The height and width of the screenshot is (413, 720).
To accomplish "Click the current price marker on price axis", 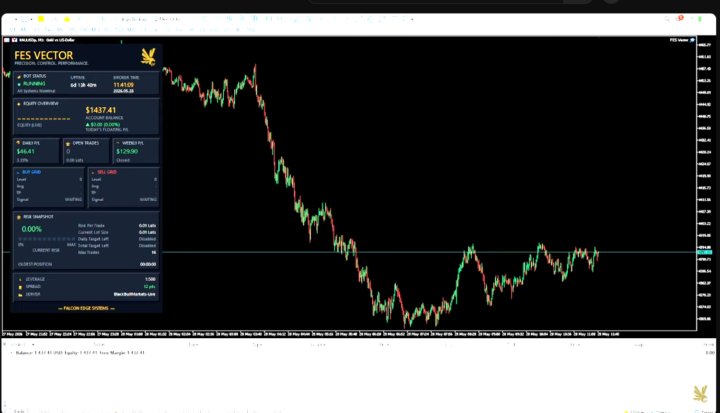I will point(704,252).
